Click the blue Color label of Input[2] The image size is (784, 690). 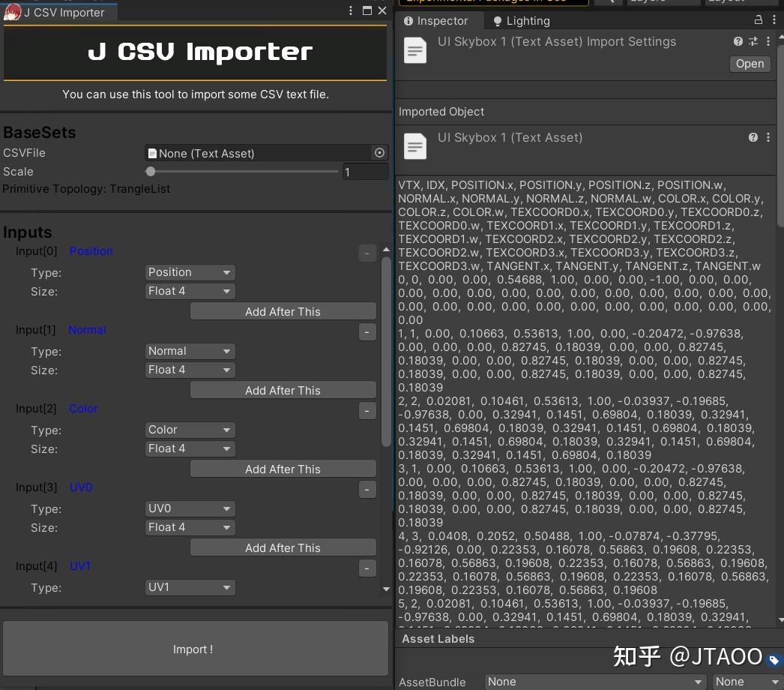[83, 408]
